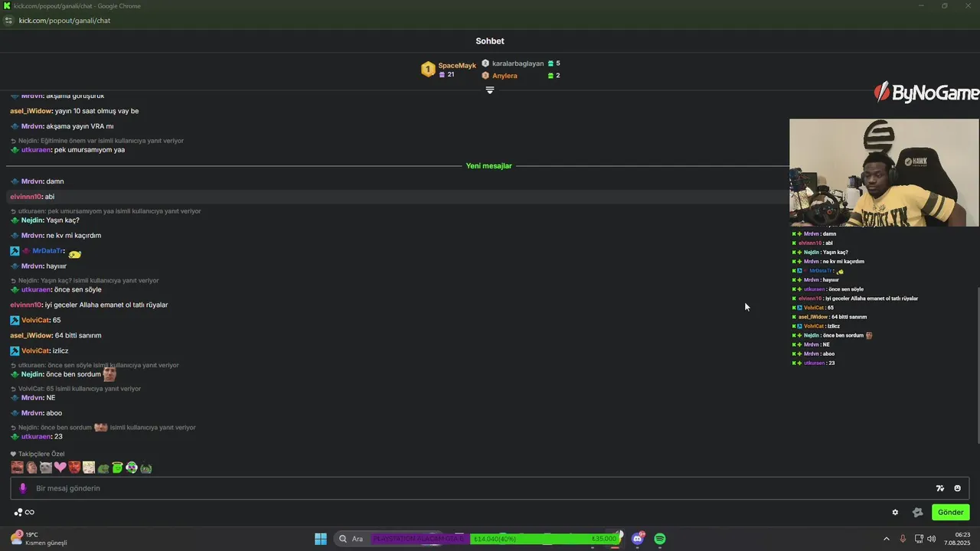Click the message 'yayın 10 saat olmuş vay be'

pyautogui.click(x=96, y=111)
